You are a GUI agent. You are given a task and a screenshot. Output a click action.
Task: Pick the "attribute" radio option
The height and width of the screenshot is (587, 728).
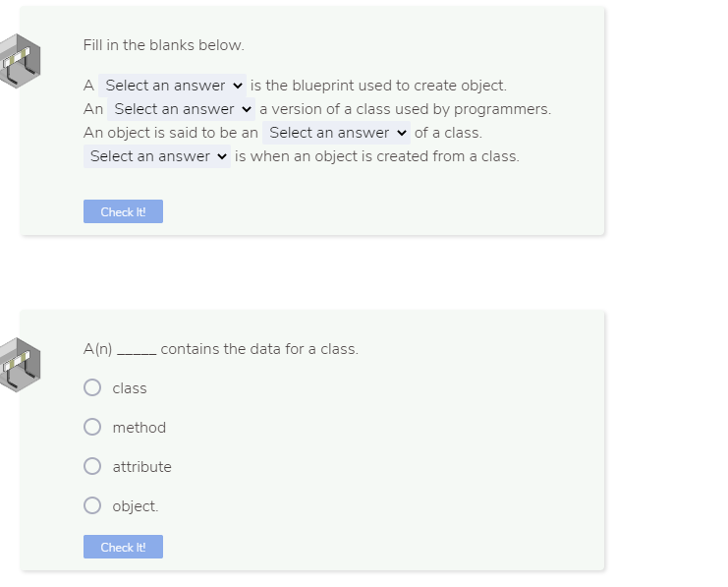click(92, 467)
